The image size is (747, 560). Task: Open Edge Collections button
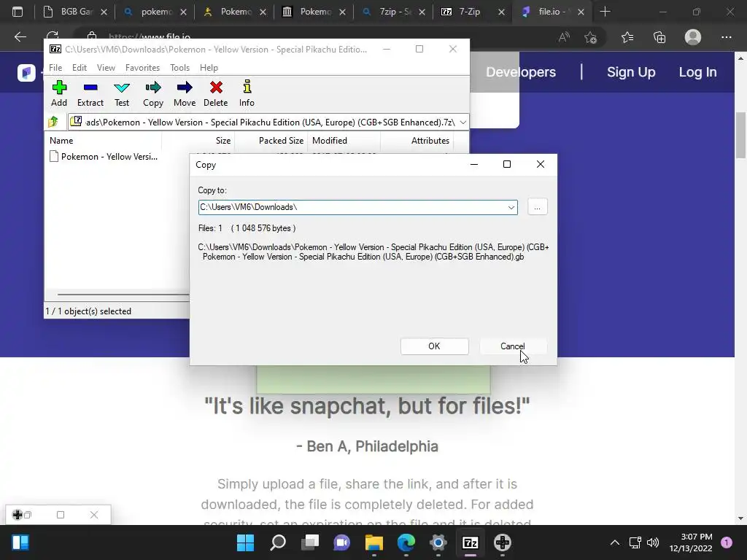click(659, 37)
